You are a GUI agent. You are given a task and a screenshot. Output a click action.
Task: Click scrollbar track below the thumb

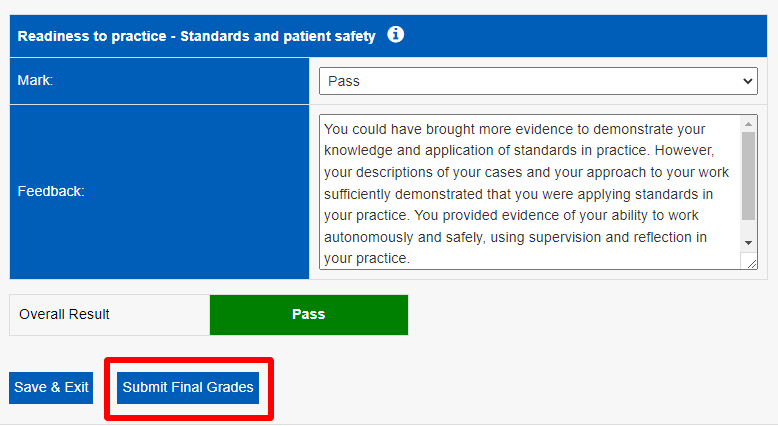coord(748,228)
